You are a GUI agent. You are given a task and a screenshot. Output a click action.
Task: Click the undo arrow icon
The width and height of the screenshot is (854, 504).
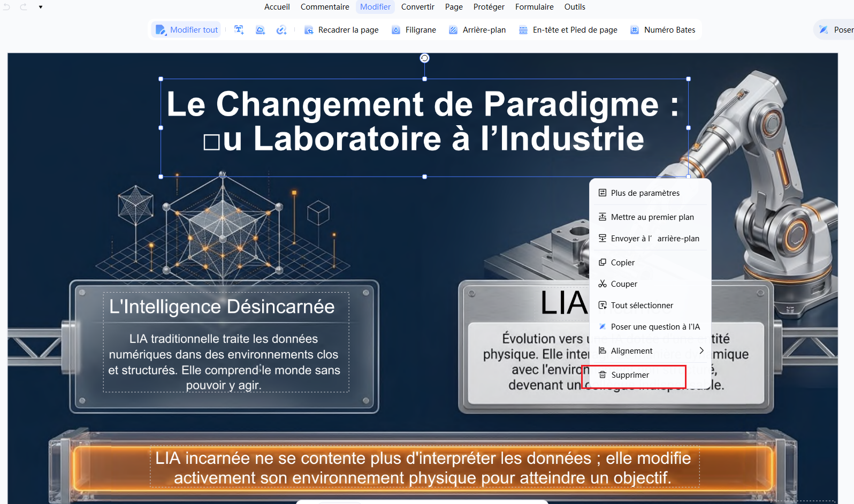[7, 7]
